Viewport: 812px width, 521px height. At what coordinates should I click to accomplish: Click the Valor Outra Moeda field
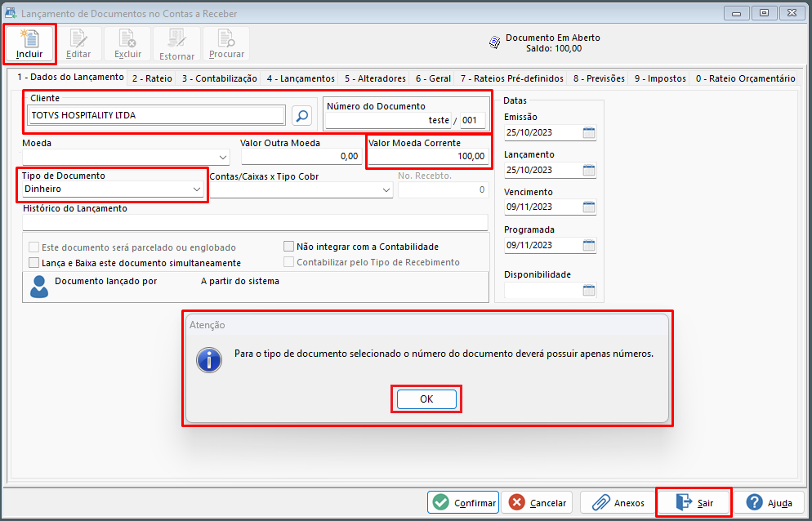(301, 157)
